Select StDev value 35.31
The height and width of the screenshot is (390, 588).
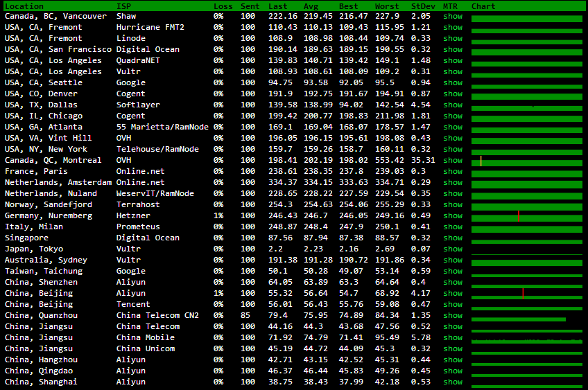click(423, 160)
